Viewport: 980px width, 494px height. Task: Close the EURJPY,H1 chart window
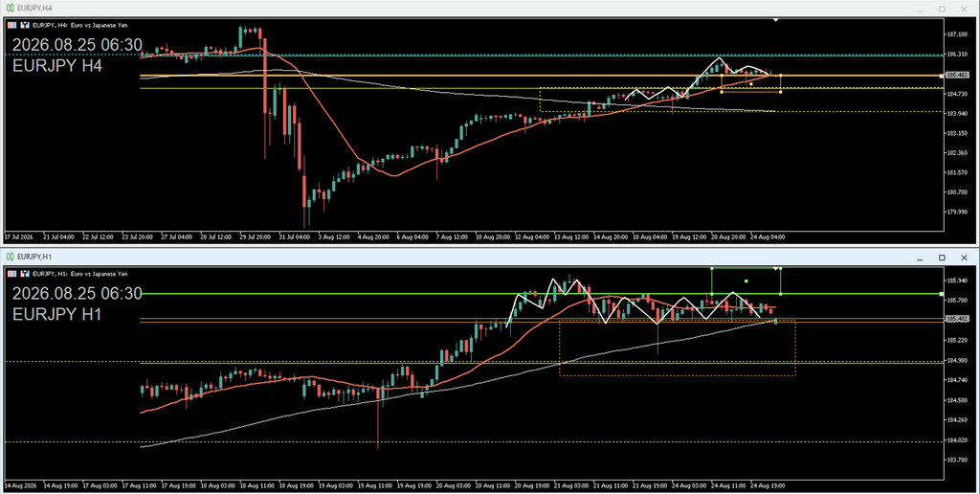pos(964,258)
